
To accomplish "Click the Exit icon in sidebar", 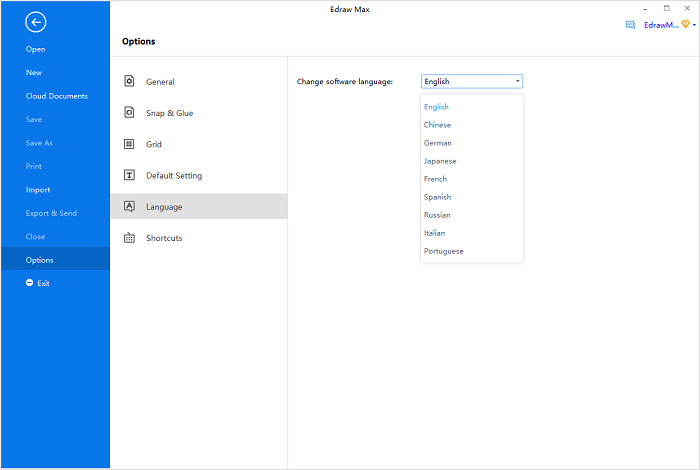I will (30, 283).
